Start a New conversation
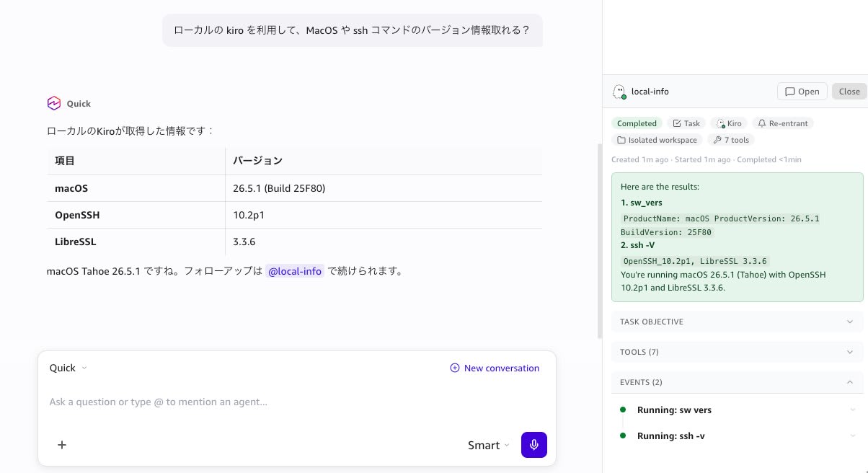 (x=495, y=368)
